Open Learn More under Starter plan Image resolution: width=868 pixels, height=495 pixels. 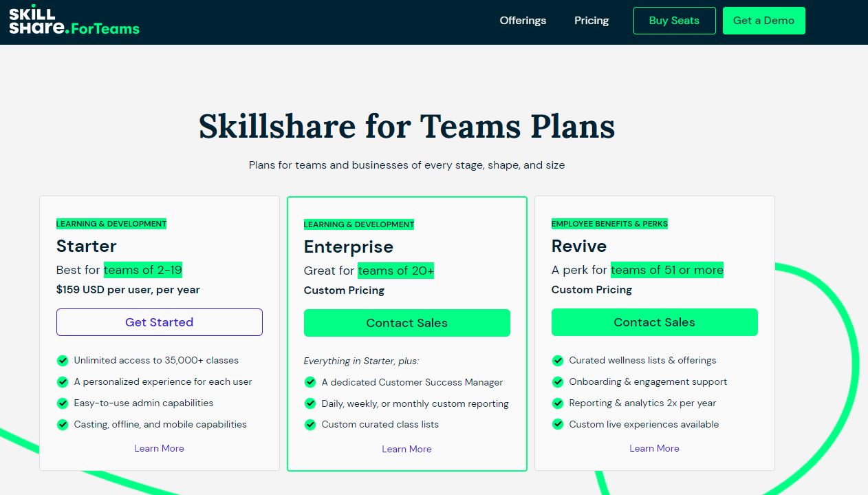(x=160, y=448)
